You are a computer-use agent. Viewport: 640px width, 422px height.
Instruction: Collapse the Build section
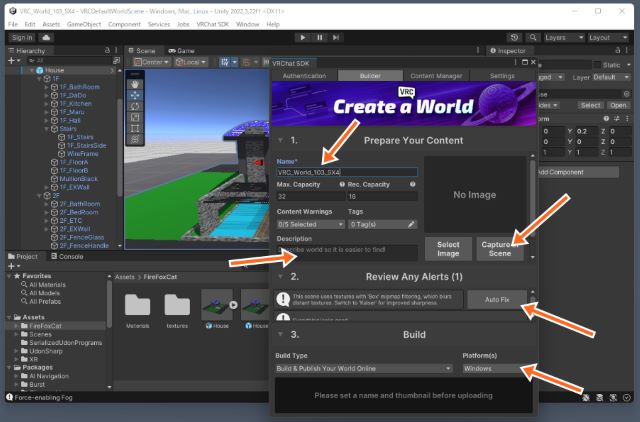tap(280, 334)
